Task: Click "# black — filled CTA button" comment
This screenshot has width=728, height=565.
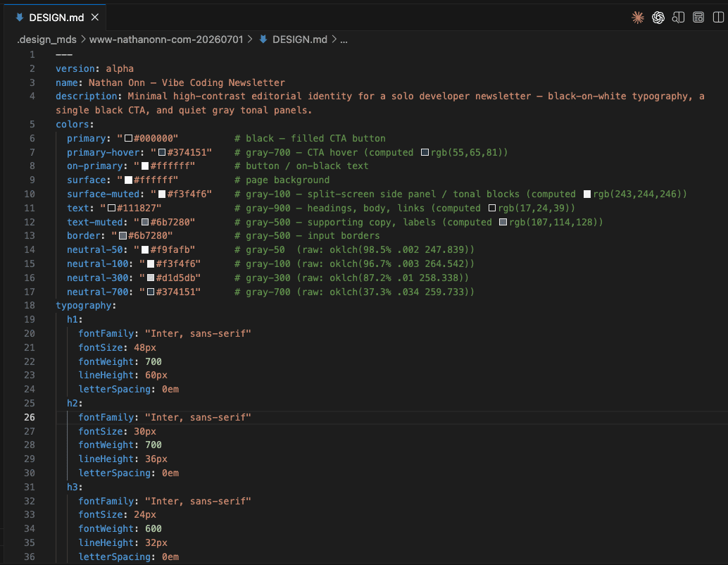Action: tap(310, 139)
